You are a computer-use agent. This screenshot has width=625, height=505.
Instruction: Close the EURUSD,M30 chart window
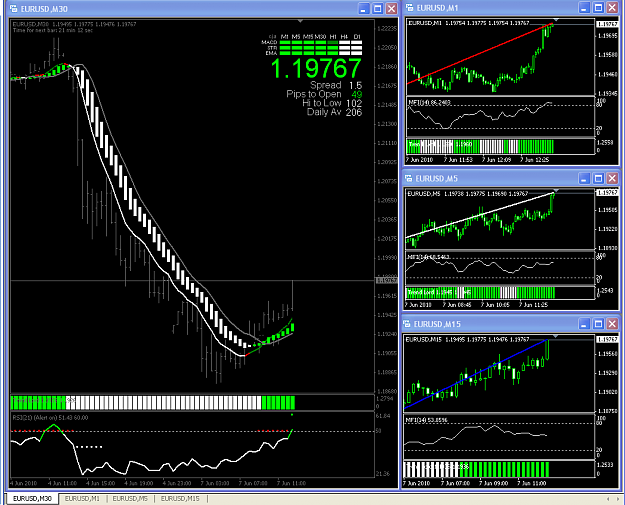(392, 8)
